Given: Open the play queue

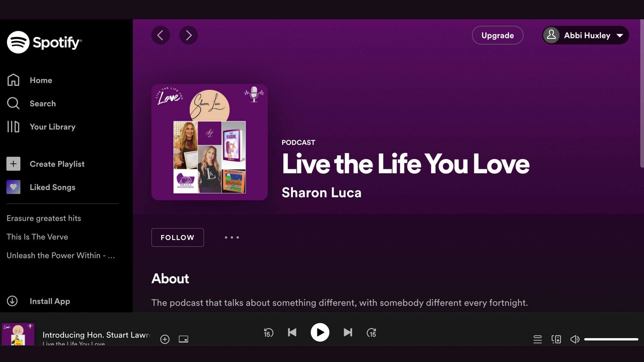Looking at the screenshot, I should click(x=537, y=339).
